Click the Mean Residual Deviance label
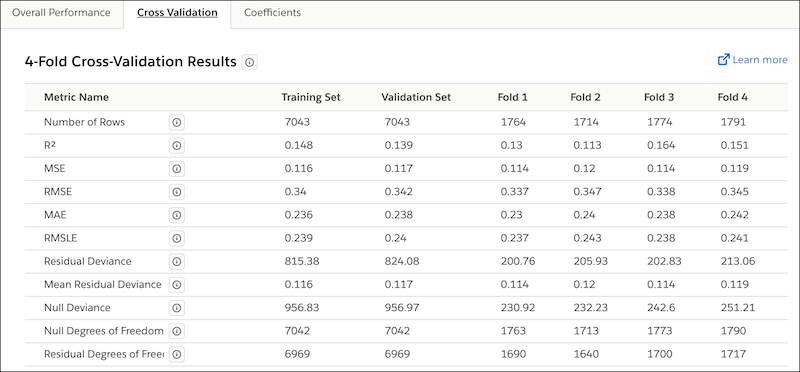This screenshot has height=372, width=800. click(x=103, y=285)
